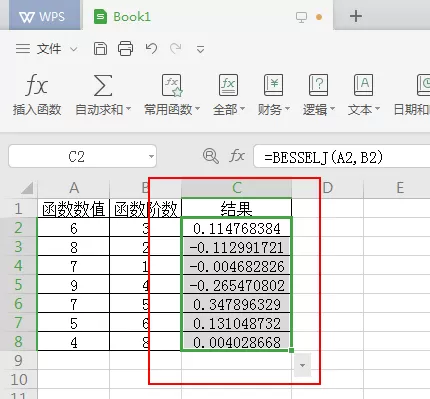Open the 逻辑 functions book icon
This screenshot has height=399, width=430.
(x=318, y=85)
